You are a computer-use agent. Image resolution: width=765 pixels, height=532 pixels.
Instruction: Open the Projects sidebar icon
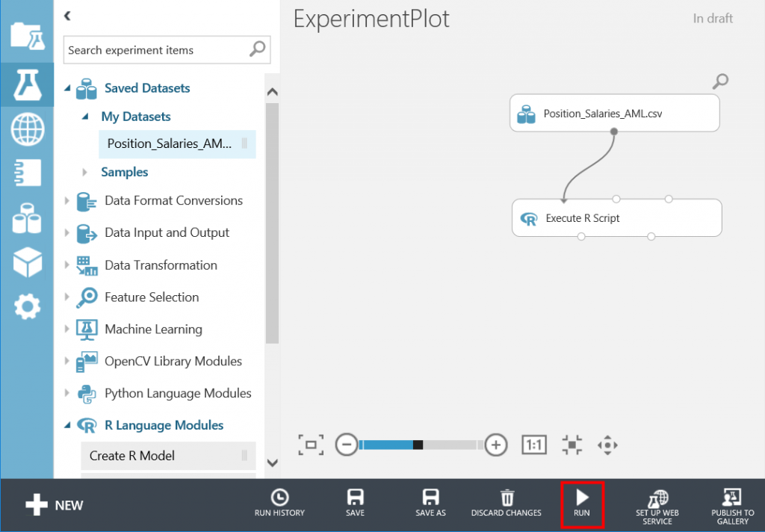[x=28, y=36]
